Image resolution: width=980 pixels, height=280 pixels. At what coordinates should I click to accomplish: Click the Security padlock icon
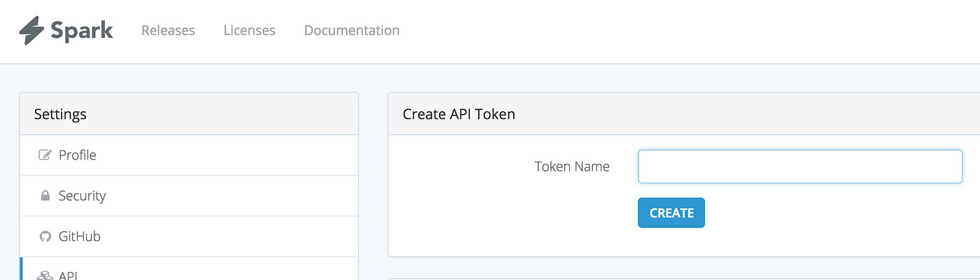coord(45,196)
